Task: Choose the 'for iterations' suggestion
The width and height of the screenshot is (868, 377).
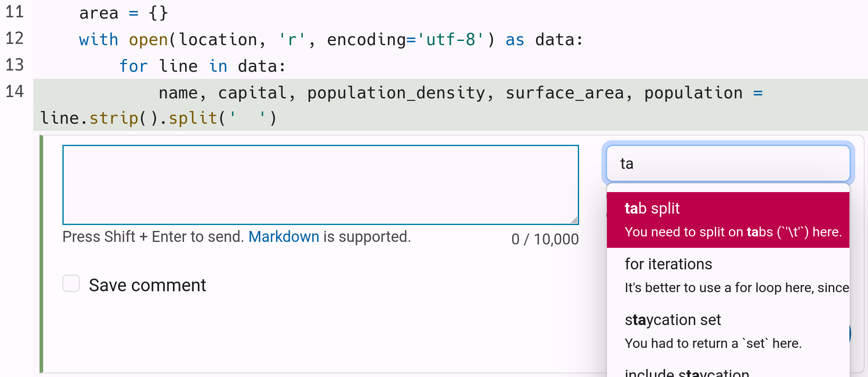Action: click(728, 276)
